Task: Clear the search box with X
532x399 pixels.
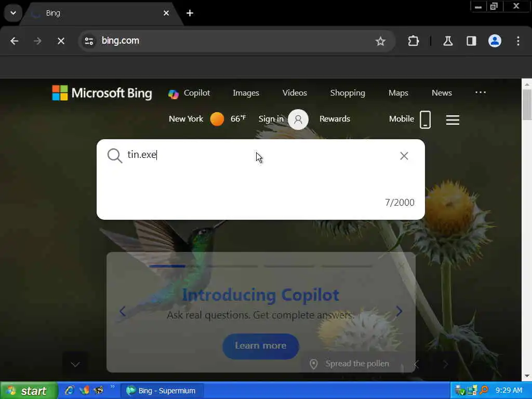Action: pyautogui.click(x=404, y=156)
